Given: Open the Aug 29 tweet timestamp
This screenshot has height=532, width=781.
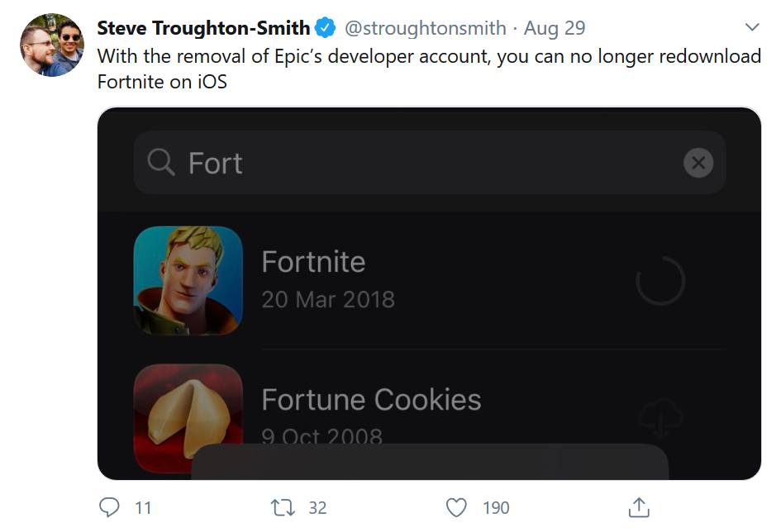Looking at the screenshot, I should tap(555, 28).
